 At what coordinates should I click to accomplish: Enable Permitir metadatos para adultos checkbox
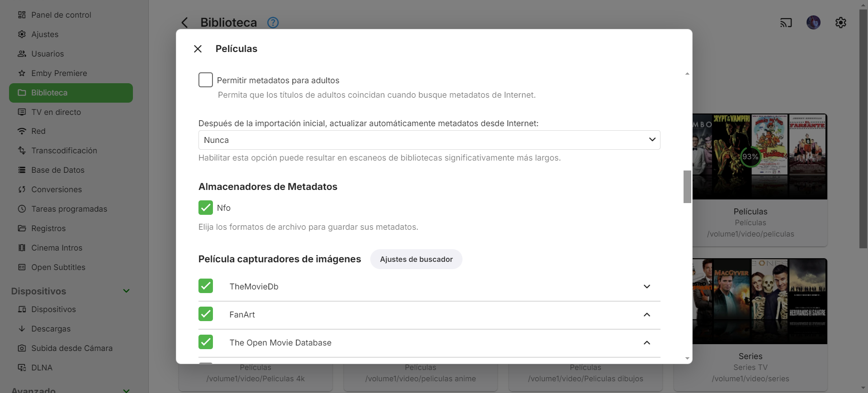pos(206,80)
